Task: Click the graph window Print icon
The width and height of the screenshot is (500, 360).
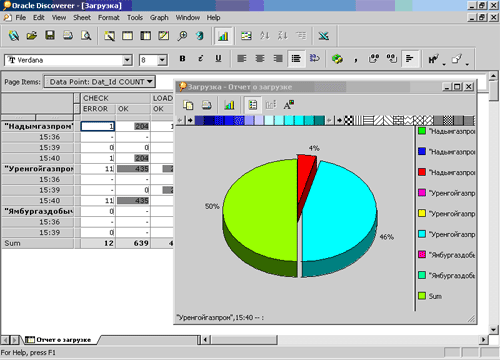Action: 207,105
